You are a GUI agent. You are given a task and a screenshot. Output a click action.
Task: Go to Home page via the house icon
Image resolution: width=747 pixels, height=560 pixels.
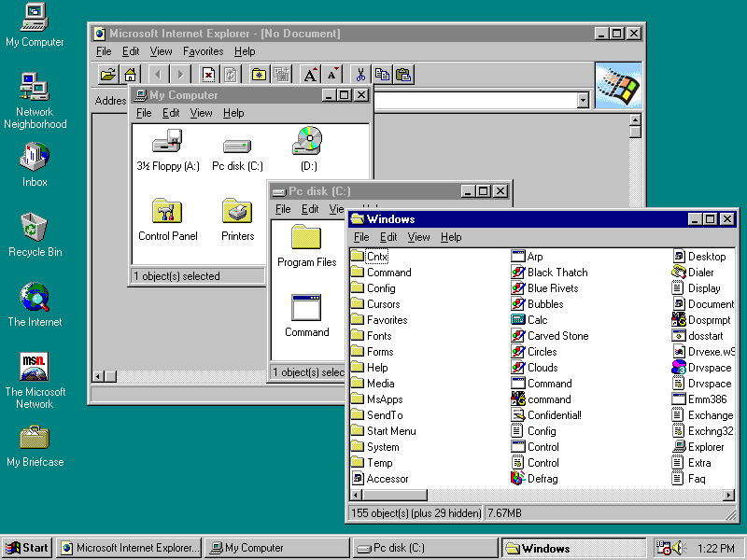130,75
